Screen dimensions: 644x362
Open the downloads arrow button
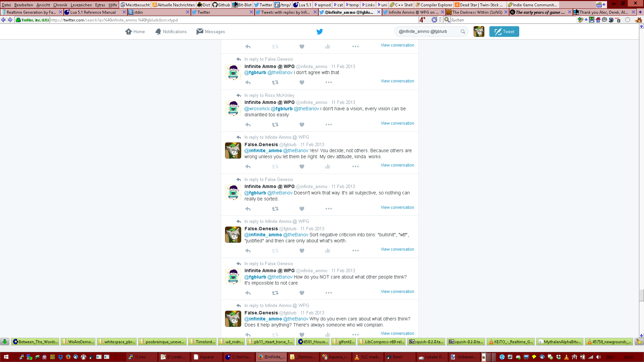[5, 342]
